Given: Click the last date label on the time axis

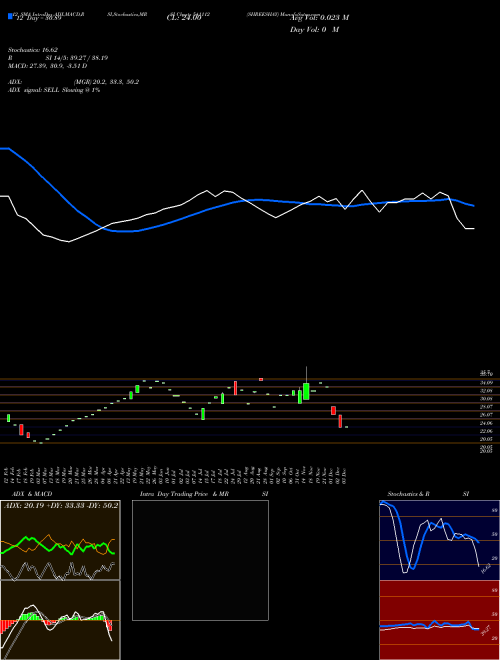Looking at the screenshot, I should (345, 475).
